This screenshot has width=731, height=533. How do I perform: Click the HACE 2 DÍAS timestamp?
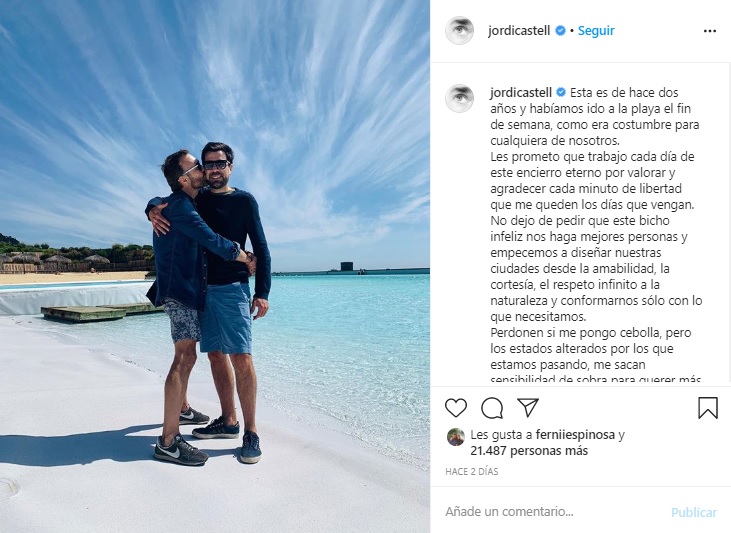coord(471,471)
